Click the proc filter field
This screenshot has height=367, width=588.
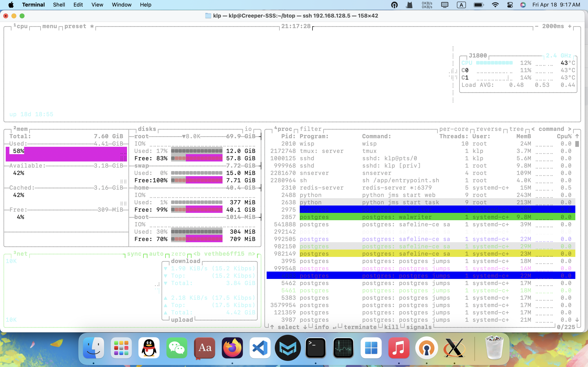tap(310, 129)
